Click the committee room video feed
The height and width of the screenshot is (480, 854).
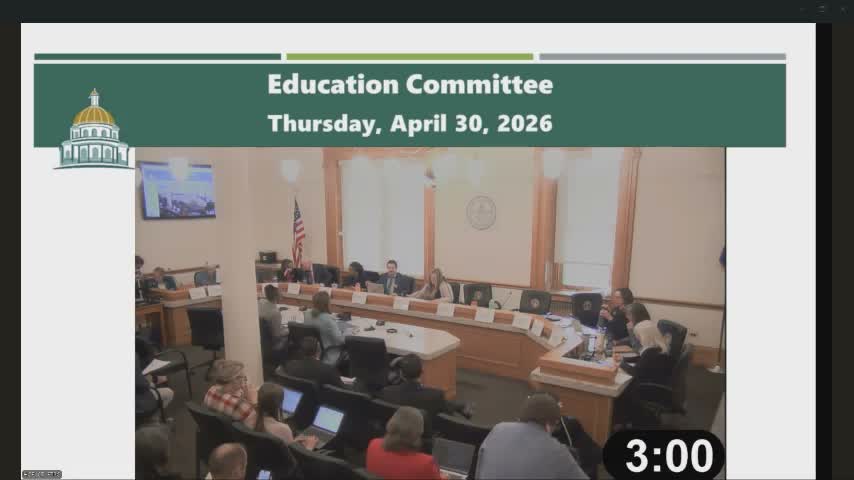point(430,313)
